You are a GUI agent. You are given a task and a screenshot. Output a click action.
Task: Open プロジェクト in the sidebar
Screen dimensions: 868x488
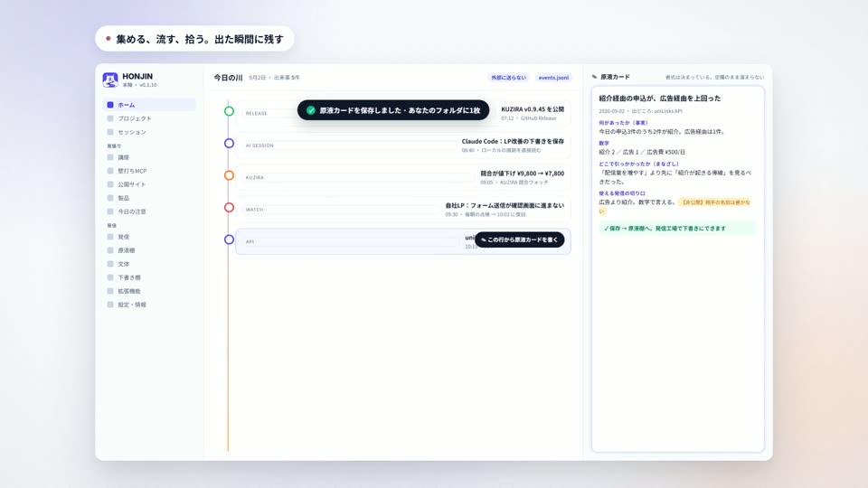(149, 118)
